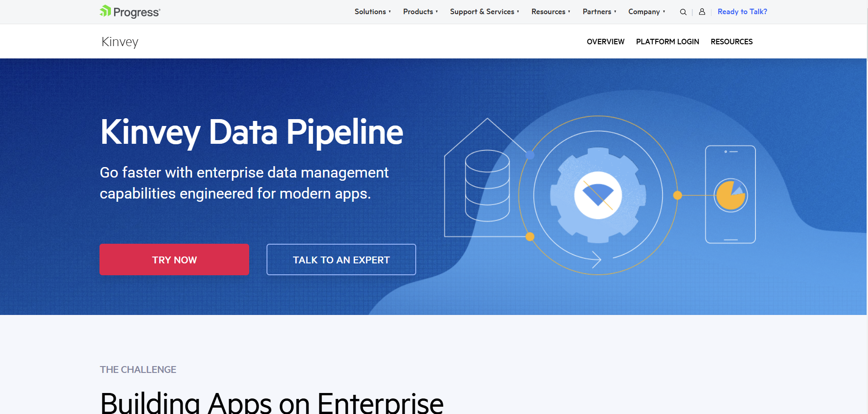Follow the Ready to Talk? link
Viewport: 868px width, 414px height.
click(742, 12)
